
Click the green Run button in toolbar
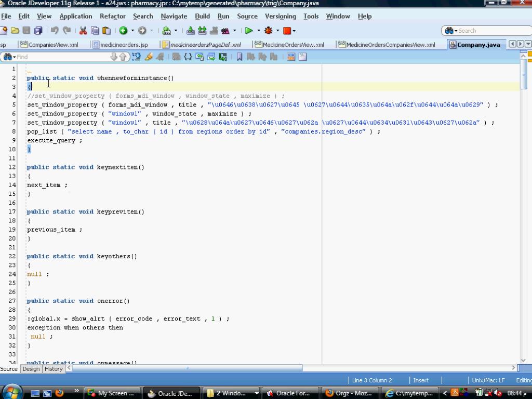(249, 31)
